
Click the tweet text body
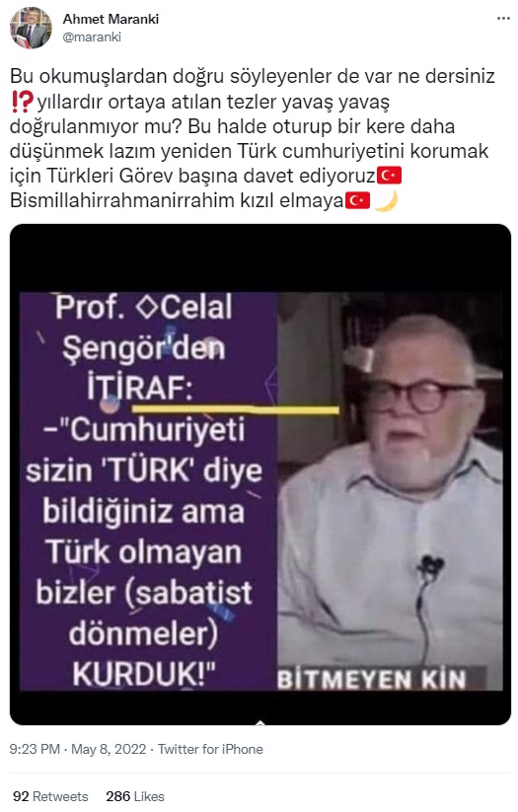tap(253, 138)
